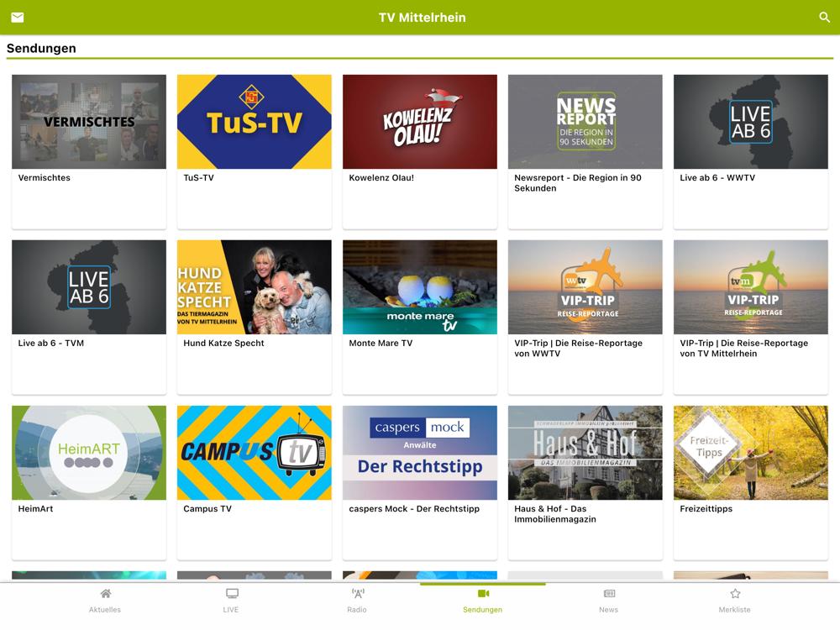This screenshot has height=630, width=840.
Task: Open the News newspaper icon
Action: 610,594
